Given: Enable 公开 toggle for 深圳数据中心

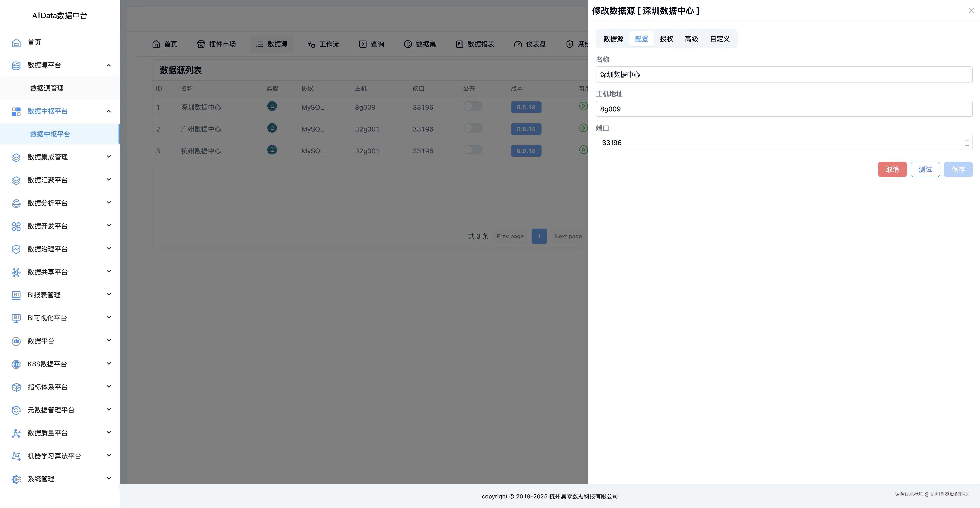Looking at the screenshot, I should pos(473,106).
